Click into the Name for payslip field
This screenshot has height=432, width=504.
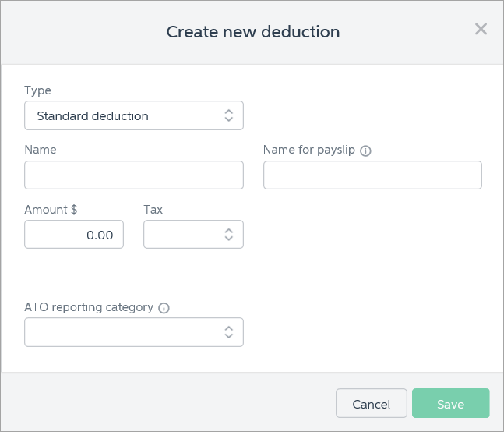click(x=372, y=175)
